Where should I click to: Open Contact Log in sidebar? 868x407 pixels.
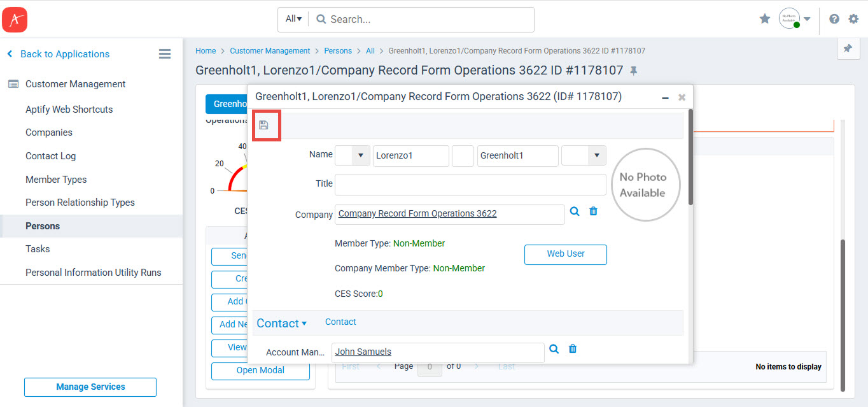[51, 156]
